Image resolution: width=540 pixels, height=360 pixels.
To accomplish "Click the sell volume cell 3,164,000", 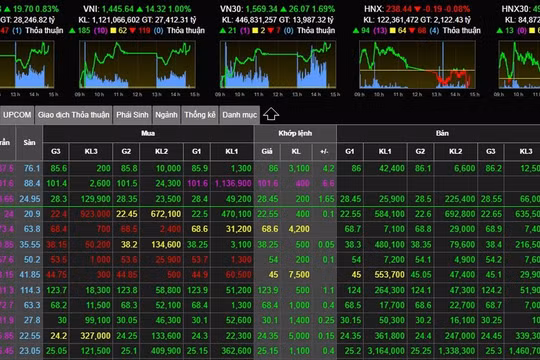I will (386, 351).
